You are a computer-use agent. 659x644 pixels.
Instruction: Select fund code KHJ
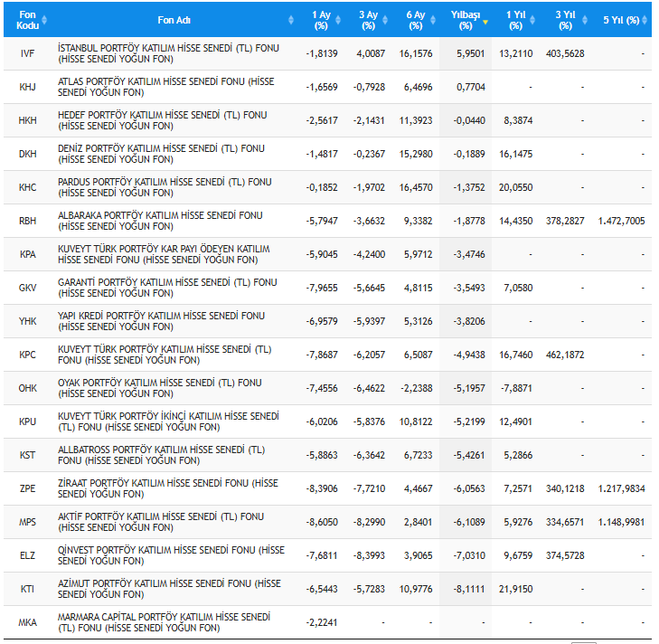click(x=27, y=87)
